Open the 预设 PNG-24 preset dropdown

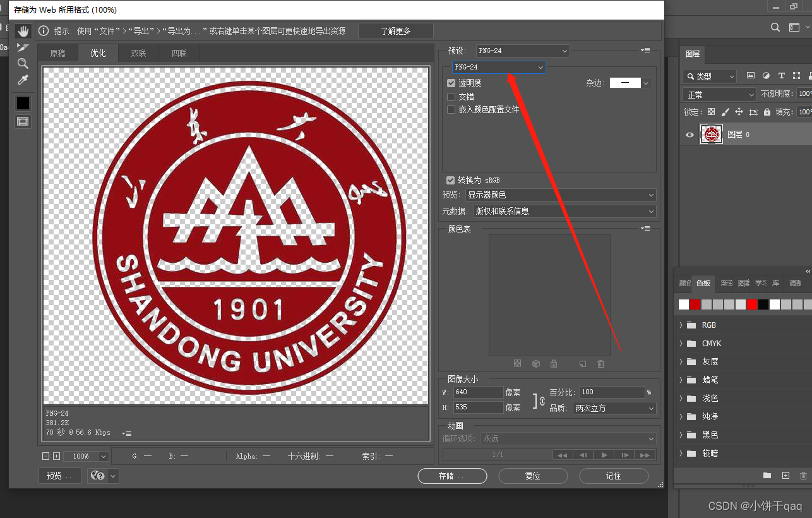(523, 51)
